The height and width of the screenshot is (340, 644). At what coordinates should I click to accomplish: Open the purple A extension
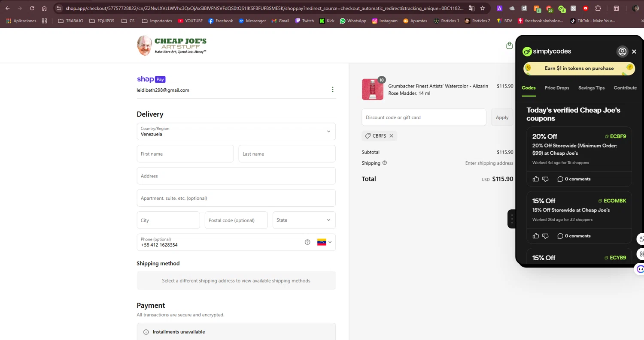coord(499,8)
